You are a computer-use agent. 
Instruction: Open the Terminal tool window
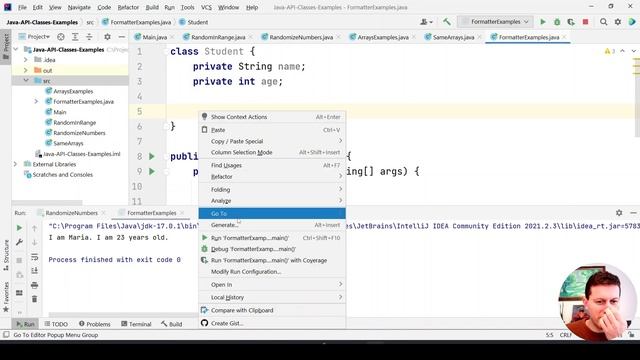tap(136, 324)
